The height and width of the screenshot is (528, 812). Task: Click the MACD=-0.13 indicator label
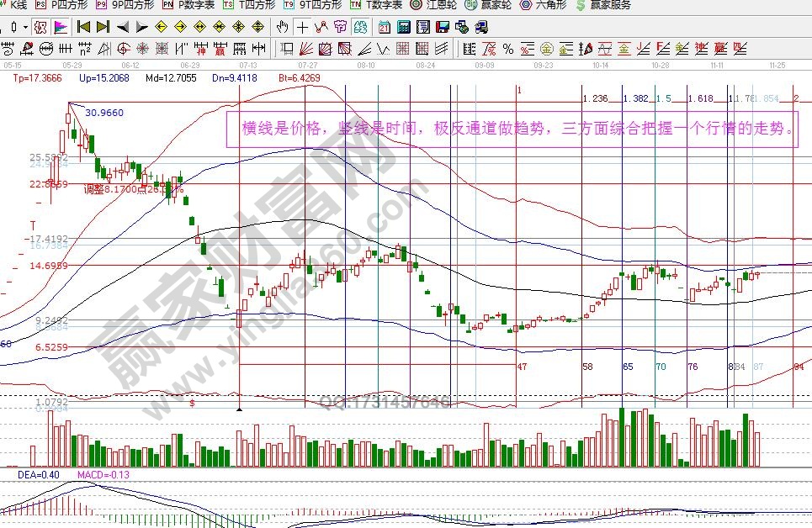coord(102,475)
